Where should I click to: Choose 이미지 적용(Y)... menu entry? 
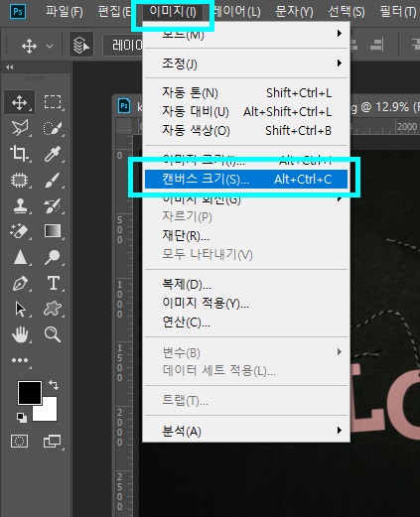[246, 303]
